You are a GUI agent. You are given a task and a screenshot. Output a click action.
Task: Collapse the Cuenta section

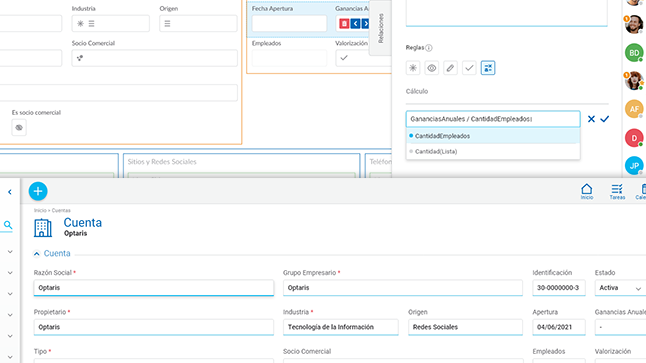(37, 254)
